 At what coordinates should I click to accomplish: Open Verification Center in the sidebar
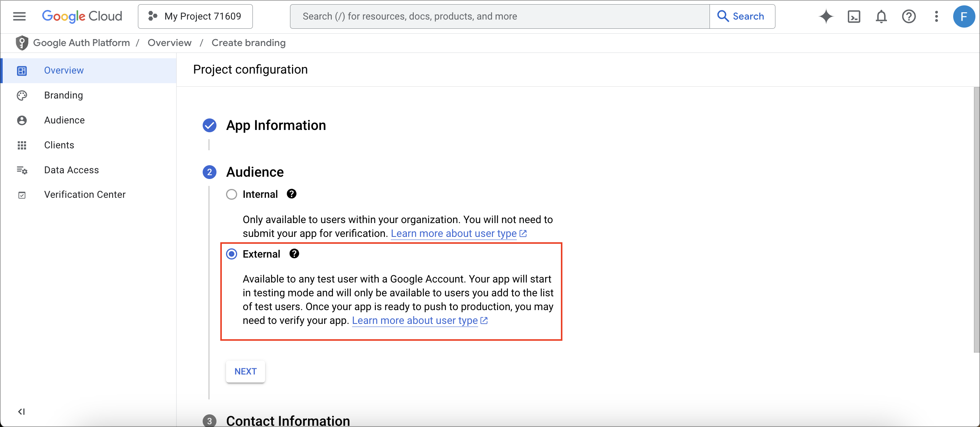pos(89,195)
